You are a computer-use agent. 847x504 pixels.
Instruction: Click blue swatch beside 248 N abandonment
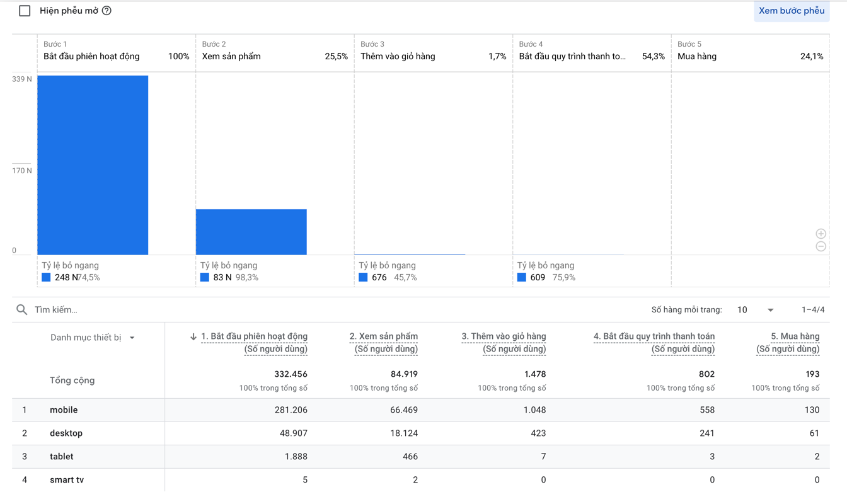(46, 277)
